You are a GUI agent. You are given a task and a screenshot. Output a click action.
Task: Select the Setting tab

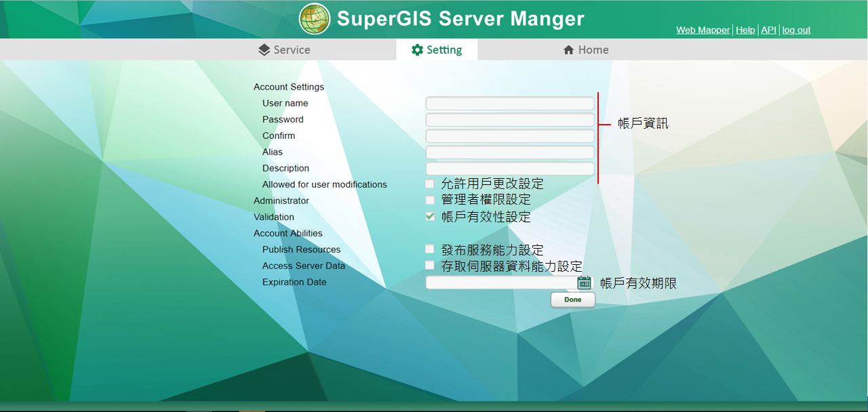tap(437, 49)
